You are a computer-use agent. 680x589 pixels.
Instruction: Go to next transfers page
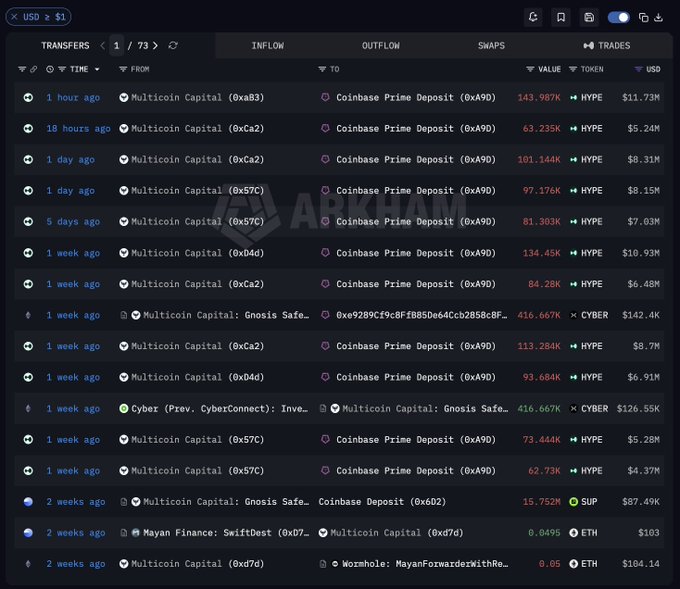click(155, 46)
